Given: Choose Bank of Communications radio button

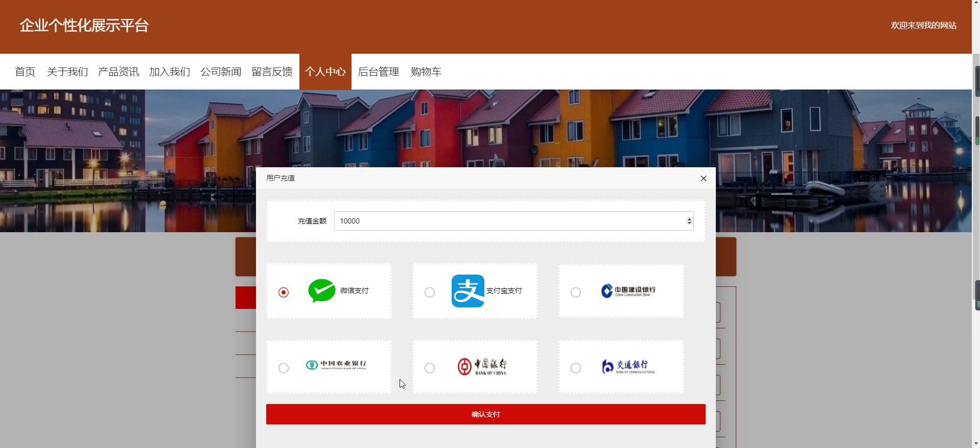Looking at the screenshot, I should 576,368.
